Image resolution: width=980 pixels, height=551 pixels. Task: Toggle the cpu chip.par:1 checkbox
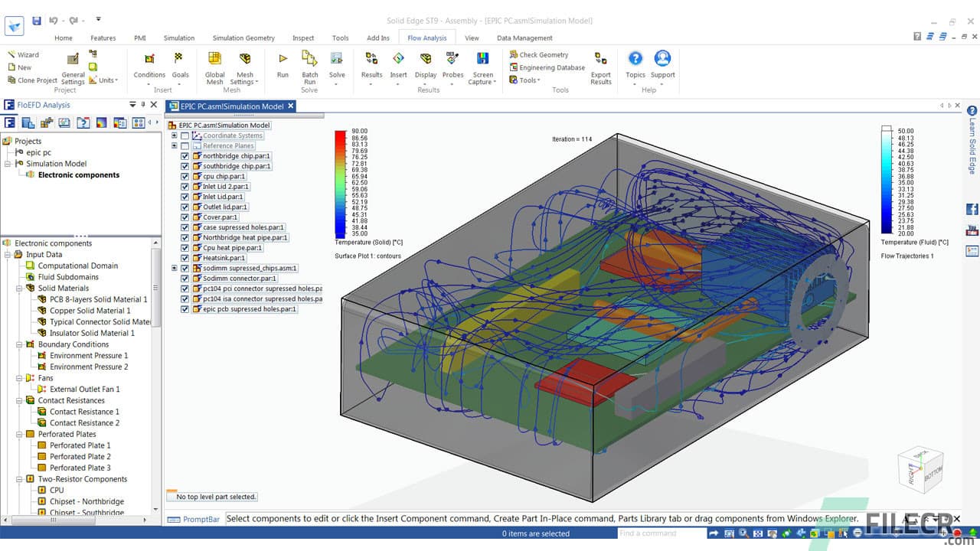coord(185,176)
